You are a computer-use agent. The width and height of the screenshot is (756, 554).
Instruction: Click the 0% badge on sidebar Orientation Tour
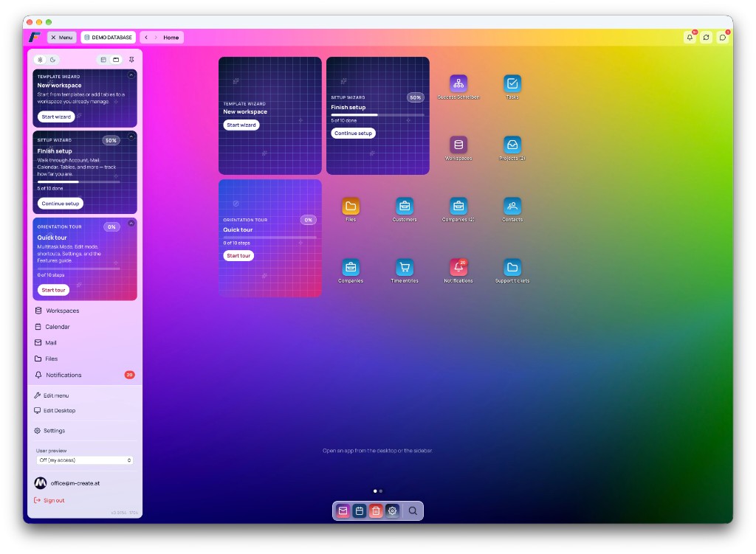[x=111, y=227]
